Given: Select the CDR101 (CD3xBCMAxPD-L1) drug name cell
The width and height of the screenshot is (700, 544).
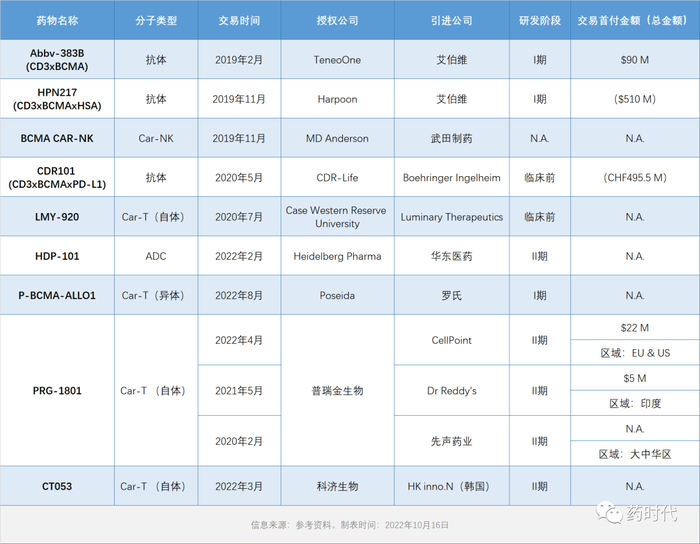Looking at the screenshot, I should [x=57, y=178].
